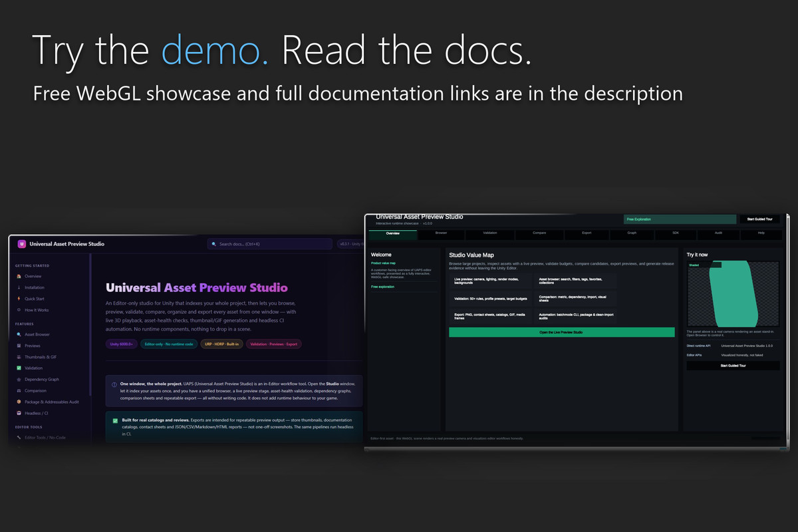
Task: Switch to the Compare tab
Action: [539, 233]
